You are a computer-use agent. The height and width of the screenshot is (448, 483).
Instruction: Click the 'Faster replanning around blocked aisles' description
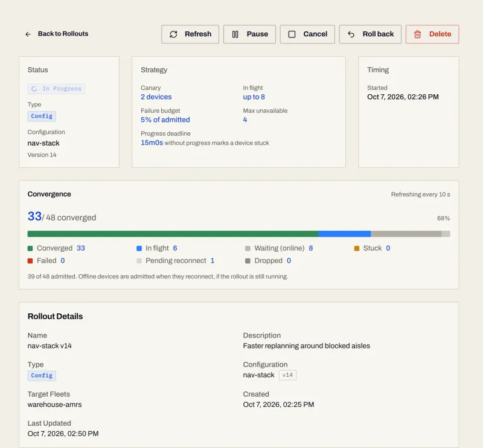pyautogui.click(x=307, y=346)
